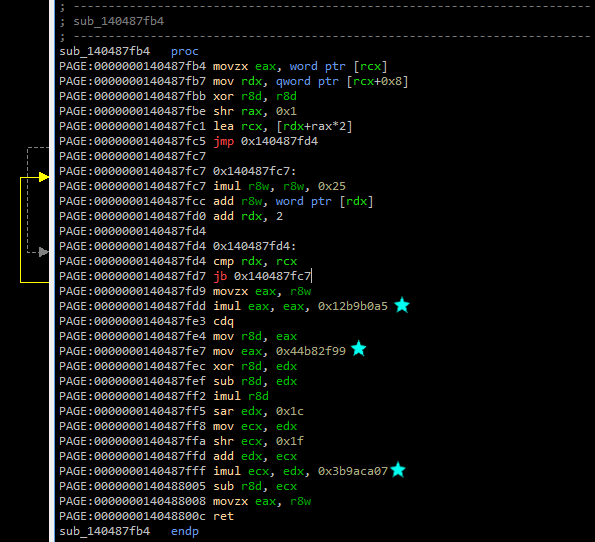Click the imul r8w, r8w, 0x25 instruction
595x542 pixels.
[x=279, y=186]
